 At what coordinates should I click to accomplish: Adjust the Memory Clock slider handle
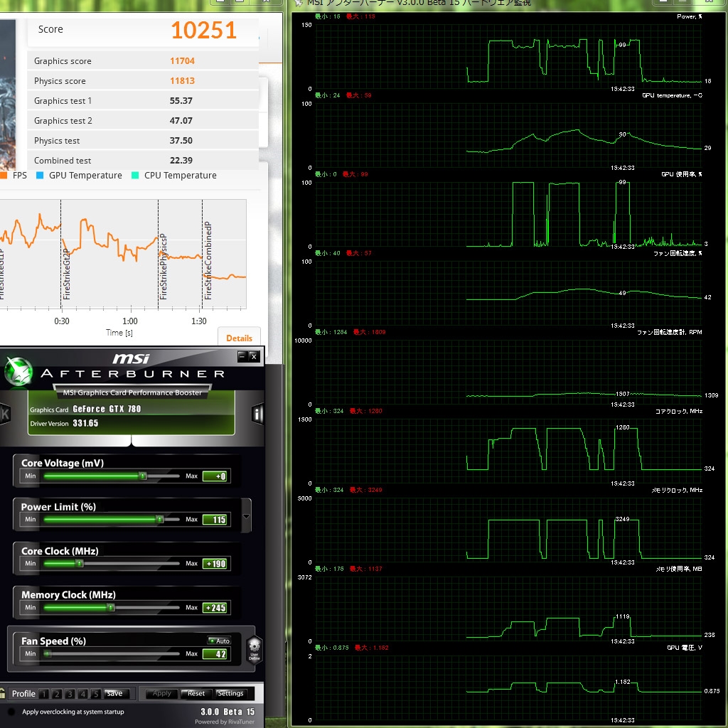click(110, 607)
